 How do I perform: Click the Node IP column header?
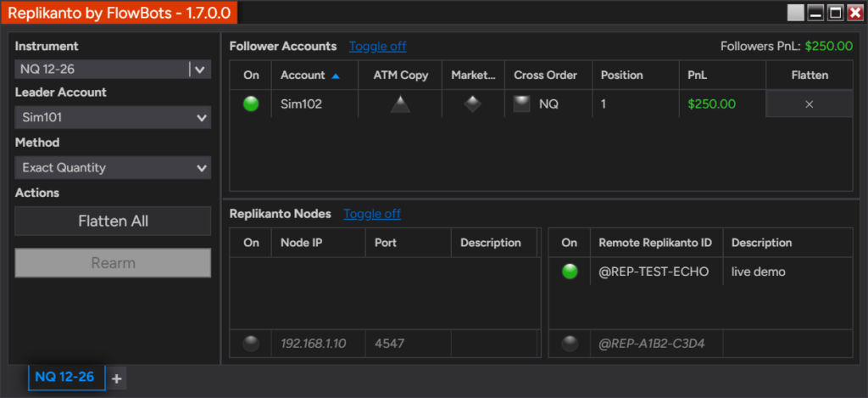(319, 243)
